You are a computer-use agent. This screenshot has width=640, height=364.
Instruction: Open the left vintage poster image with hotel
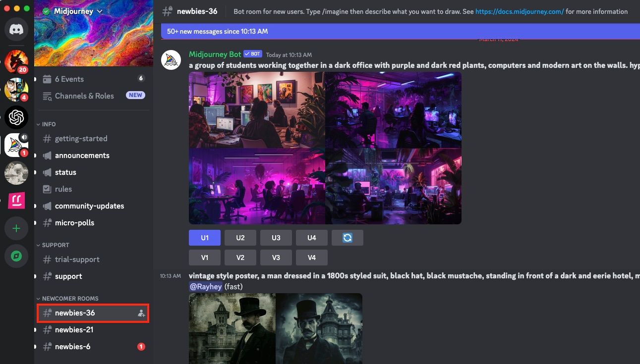pos(232,328)
